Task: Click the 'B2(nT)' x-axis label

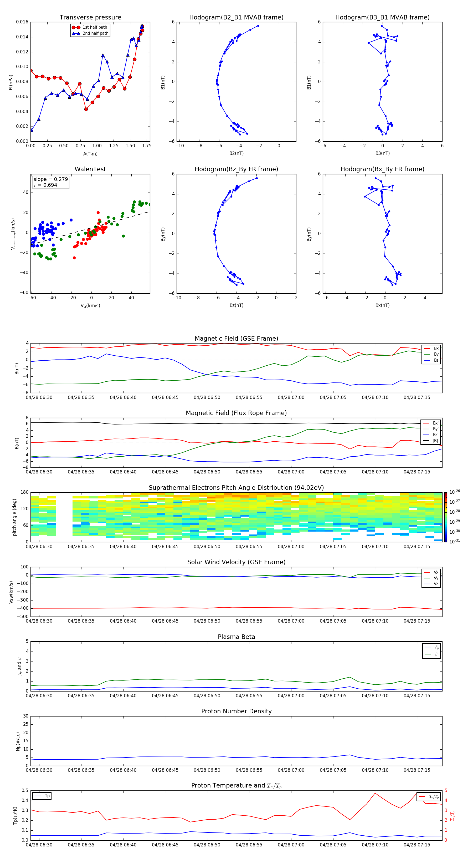Action: 236,153
